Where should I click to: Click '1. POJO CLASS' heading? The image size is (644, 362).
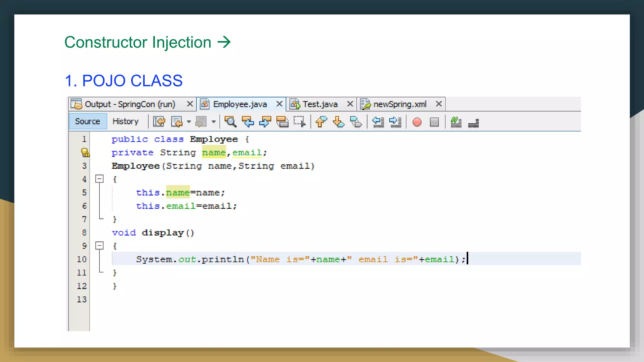coord(124,81)
